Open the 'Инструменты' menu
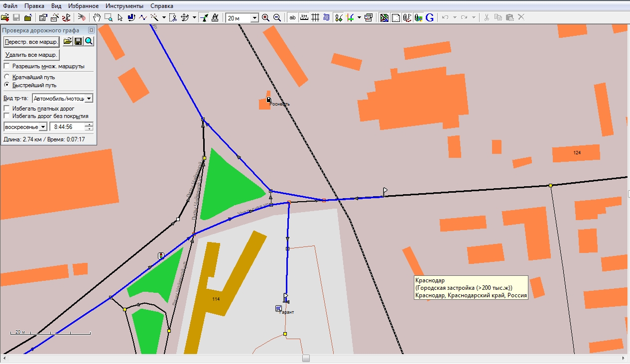This screenshot has height=364, width=630. (x=124, y=6)
